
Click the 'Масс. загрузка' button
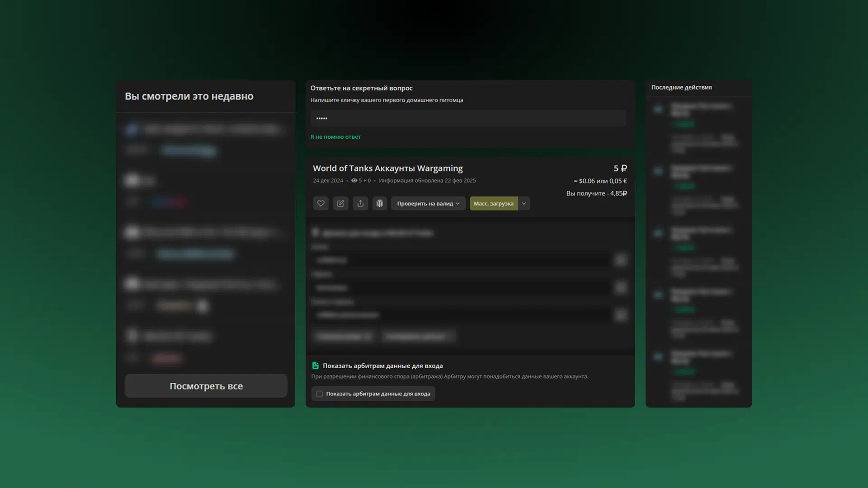(x=494, y=203)
